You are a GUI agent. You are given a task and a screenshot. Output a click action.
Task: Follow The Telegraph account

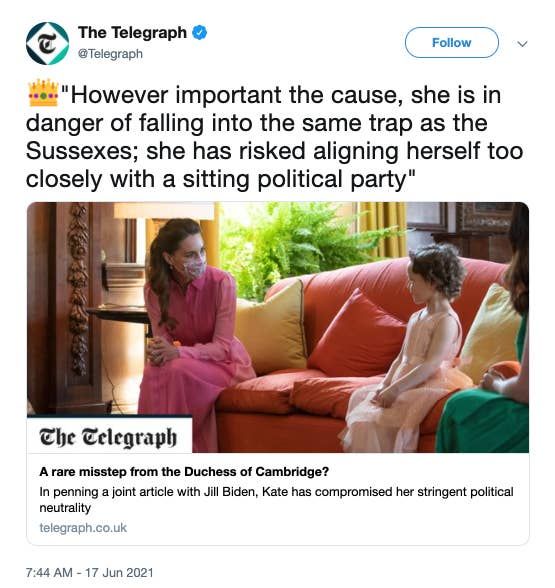(452, 42)
